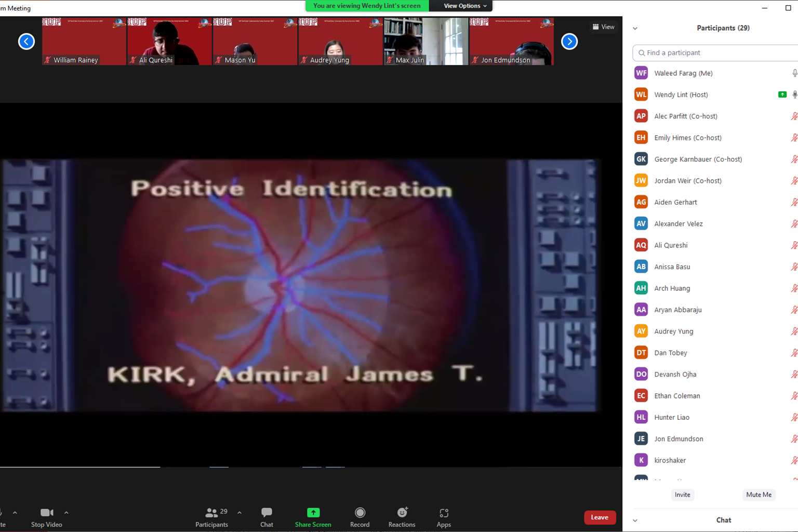798x532 pixels.
Task: Click 'Aiden Gerhart' name in list
Action: (x=675, y=202)
